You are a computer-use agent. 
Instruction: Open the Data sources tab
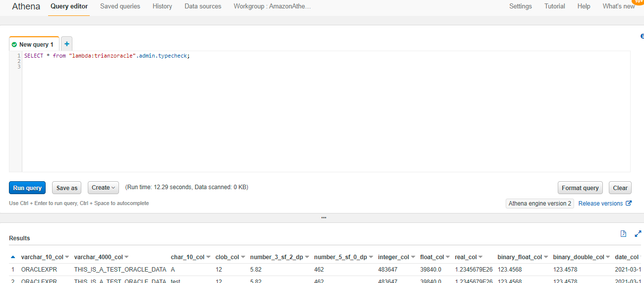203,6
